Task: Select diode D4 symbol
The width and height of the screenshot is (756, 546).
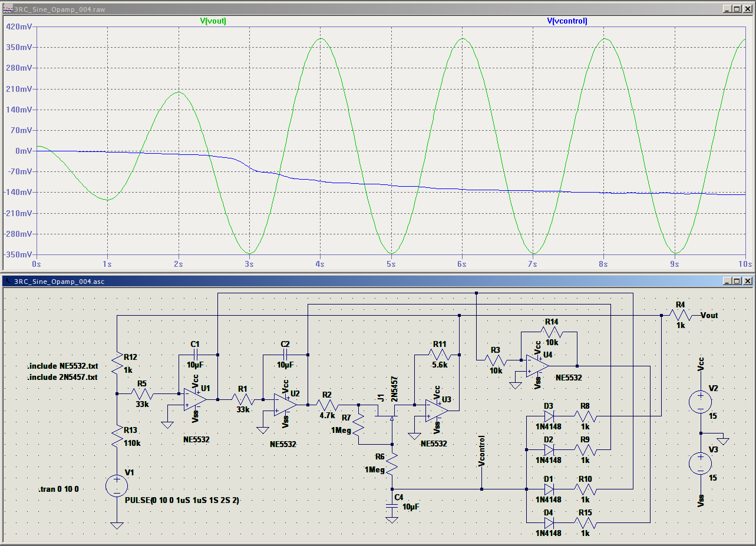Action: (x=549, y=522)
